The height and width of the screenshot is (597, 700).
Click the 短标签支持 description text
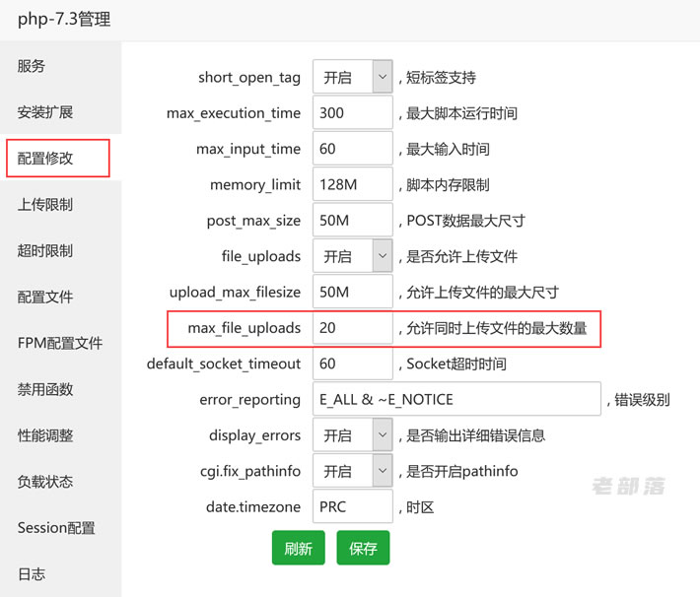click(441, 78)
